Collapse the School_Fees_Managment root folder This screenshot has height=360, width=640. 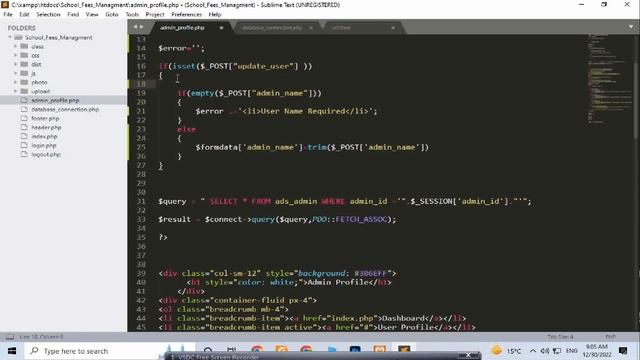coord(10,37)
